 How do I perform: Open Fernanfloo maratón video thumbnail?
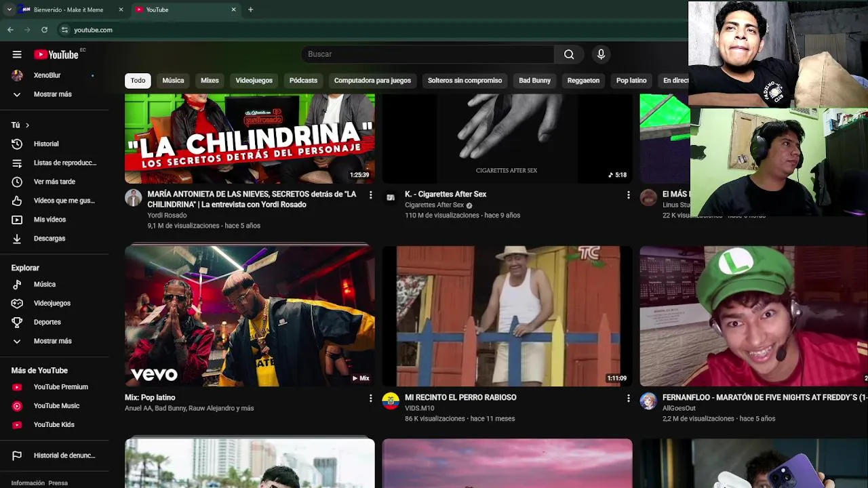[753, 316]
